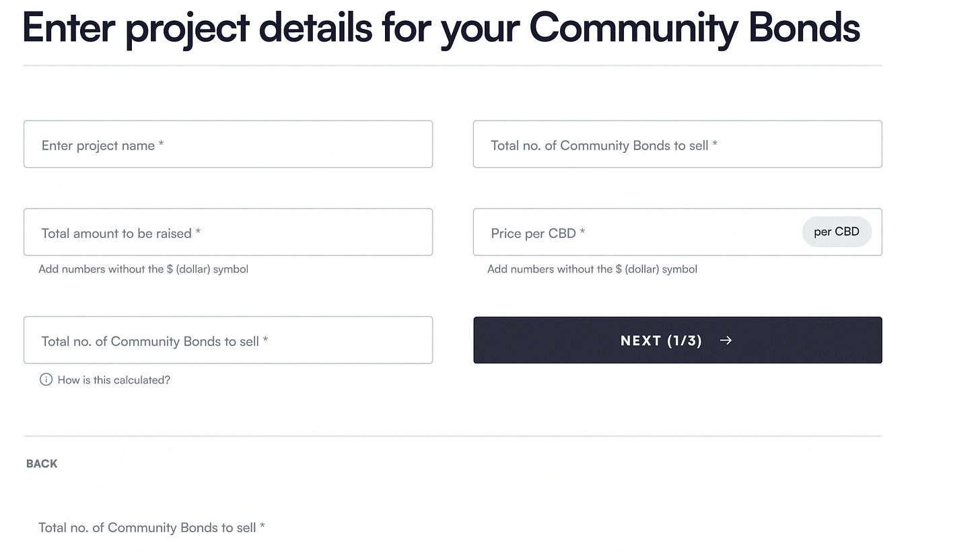
Task: Click the dollar symbol hint under Total amount
Action: [143, 269]
